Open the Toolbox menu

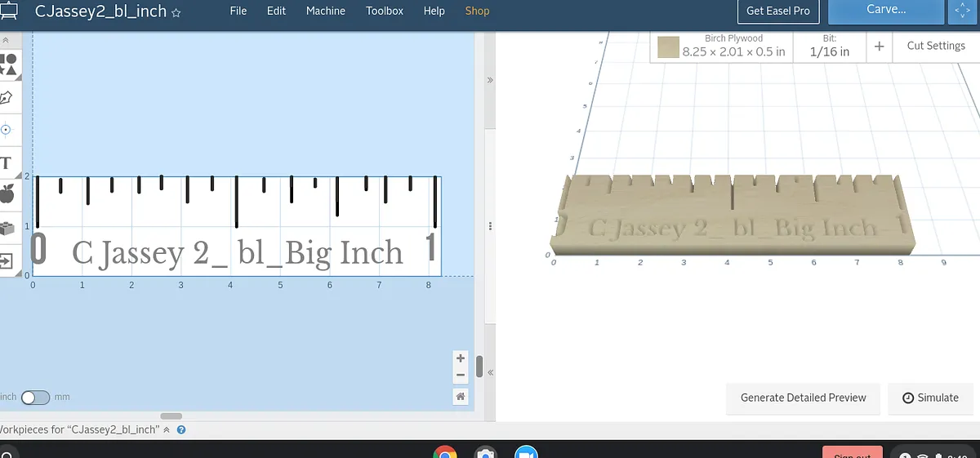click(384, 11)
